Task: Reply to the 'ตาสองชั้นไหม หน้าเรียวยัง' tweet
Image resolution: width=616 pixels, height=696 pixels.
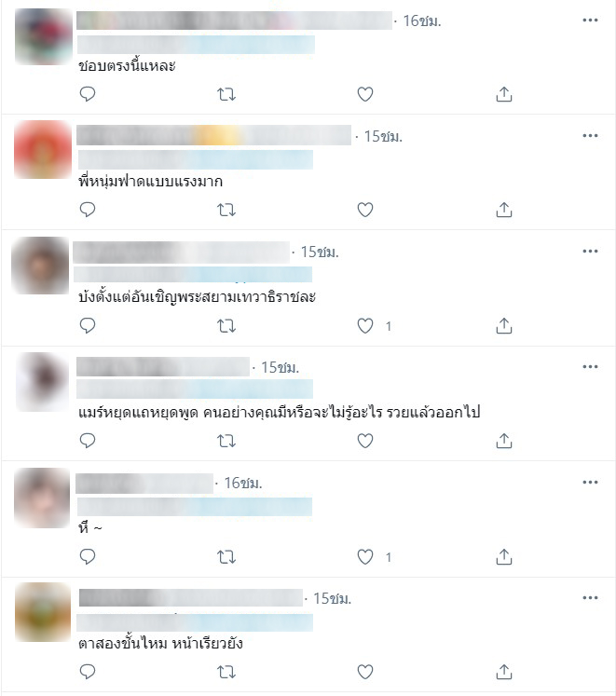Action: (x=88, y=672)
